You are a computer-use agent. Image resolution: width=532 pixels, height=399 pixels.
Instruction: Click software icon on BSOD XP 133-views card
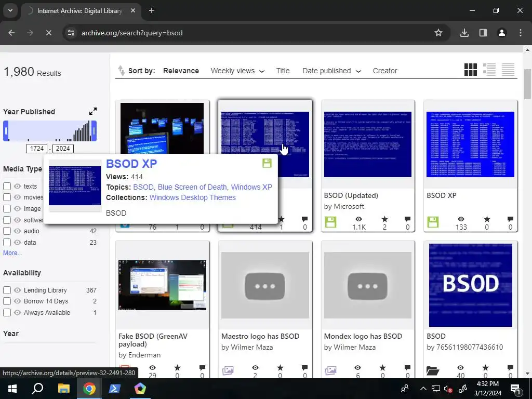[433, 222]
